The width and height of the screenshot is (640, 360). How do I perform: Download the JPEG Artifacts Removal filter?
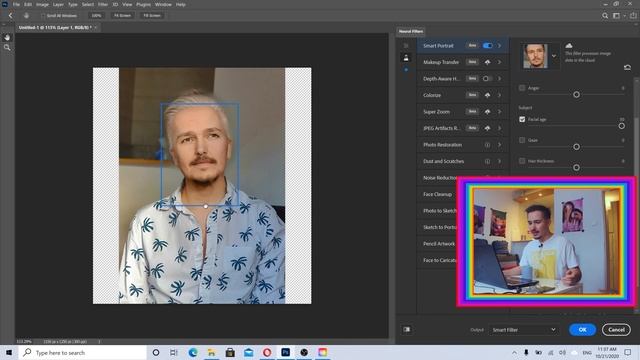click(487, 128)
